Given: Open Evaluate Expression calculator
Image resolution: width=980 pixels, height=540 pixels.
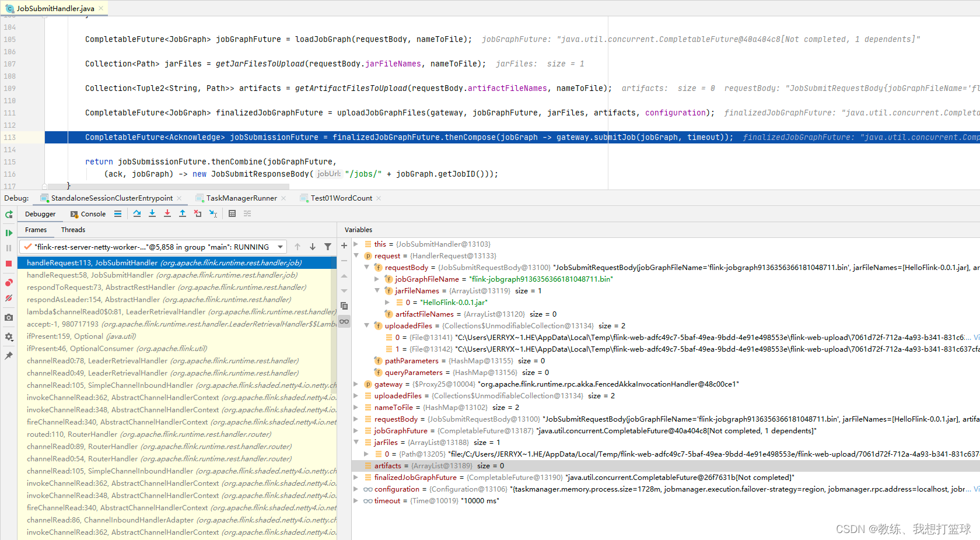Looking at the screenshot, I should point(232,213).
